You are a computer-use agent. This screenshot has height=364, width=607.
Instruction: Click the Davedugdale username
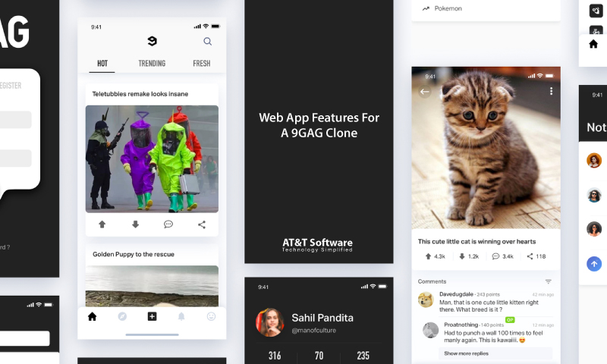click(x=456, y=294)
